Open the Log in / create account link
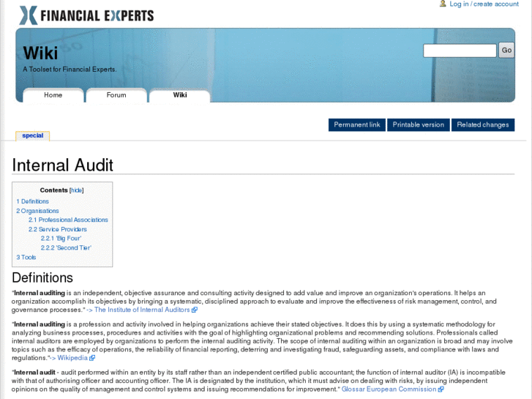532x399 pixels. pyautogui.click(x=484, y=4)
